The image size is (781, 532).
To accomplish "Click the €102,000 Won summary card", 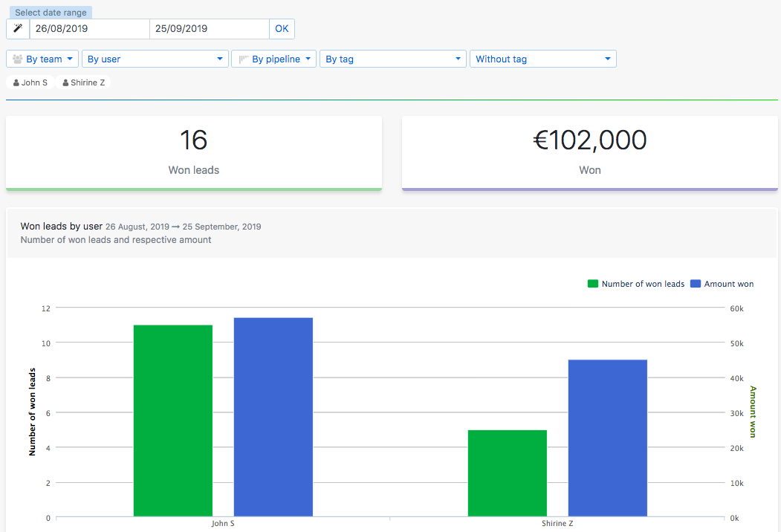I will (590, 152).
